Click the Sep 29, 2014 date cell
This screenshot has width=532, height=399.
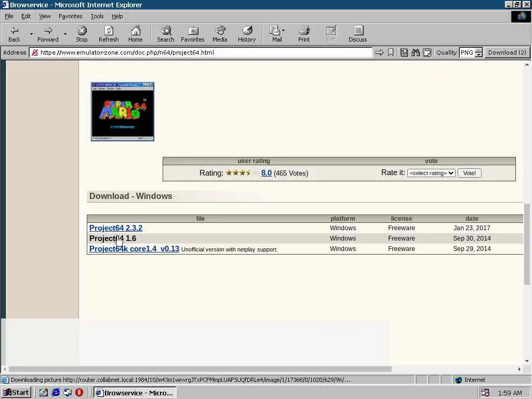(x=472, y=249)
